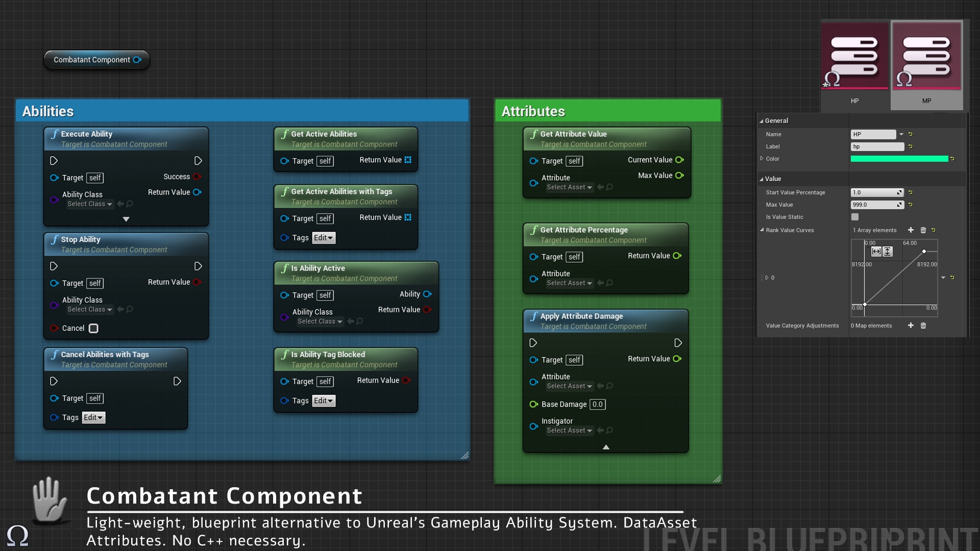The image size is (980, 551).
Task: Open Attribute Select Asset dropdown in Get Attribute Percentage
Action: 569,283
